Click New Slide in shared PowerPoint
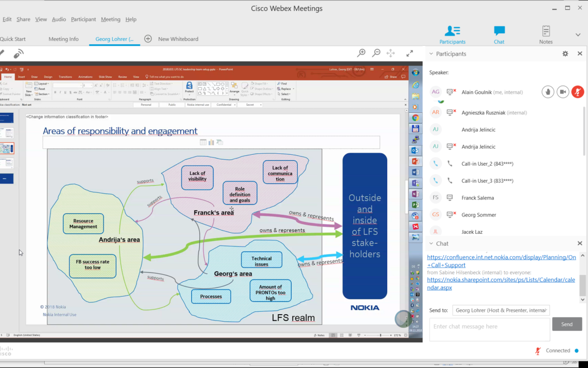 [x=28, y=89]
